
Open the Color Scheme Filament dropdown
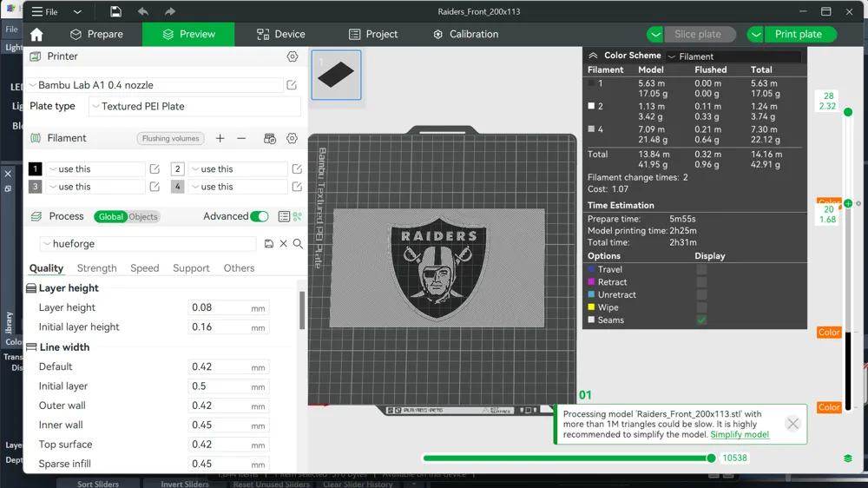coord(733,56)
